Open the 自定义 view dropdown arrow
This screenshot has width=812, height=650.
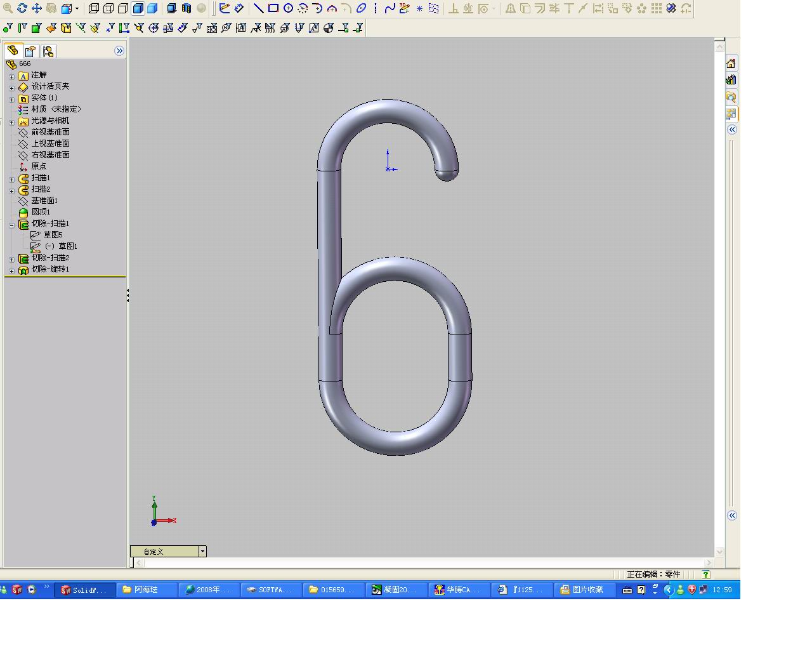(x=202, y=551)
